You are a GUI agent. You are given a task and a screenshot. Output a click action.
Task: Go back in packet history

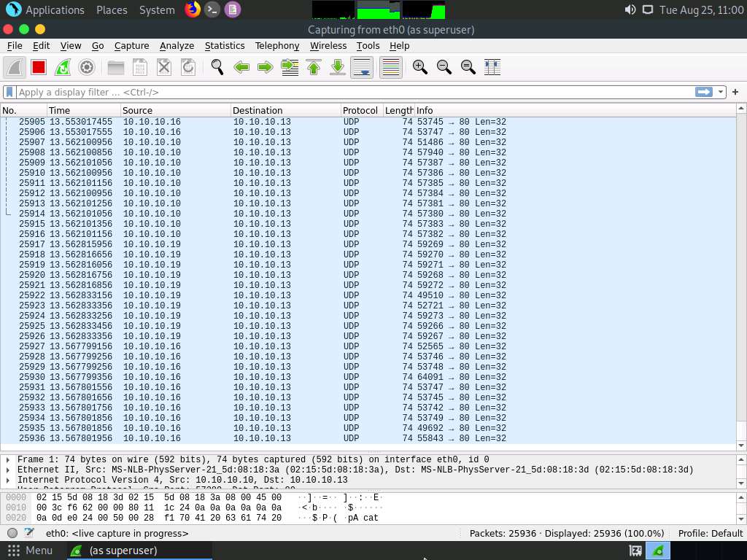pyautogui.click(x=241, y=67)
